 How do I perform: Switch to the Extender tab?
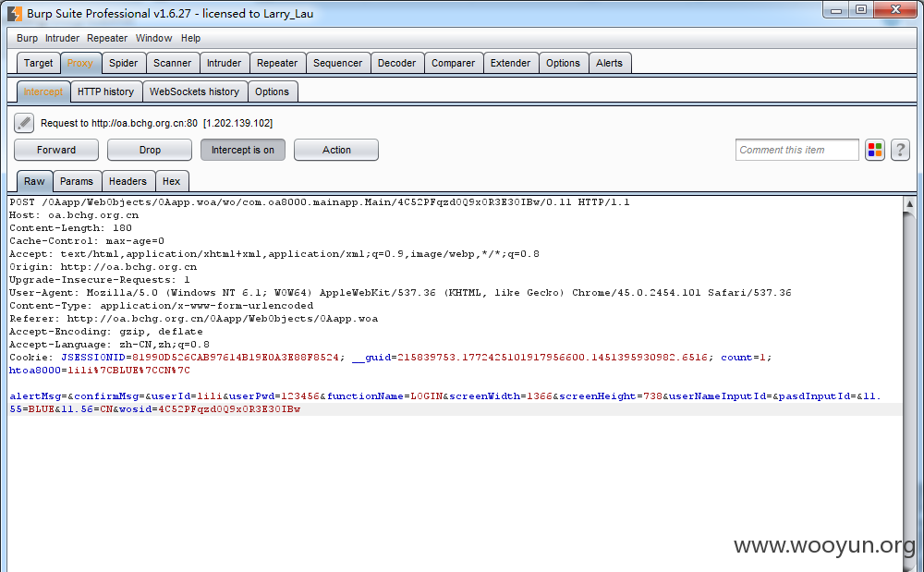click(x=510, y=63)
